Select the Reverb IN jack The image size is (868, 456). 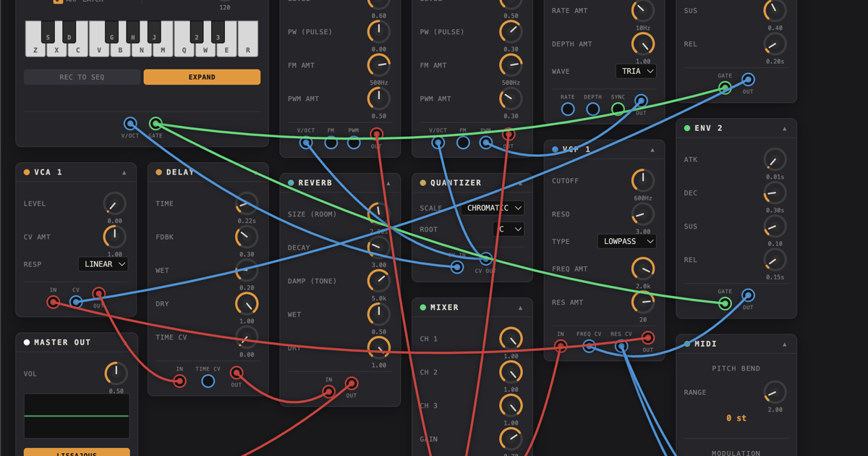[x=328, y=392]
